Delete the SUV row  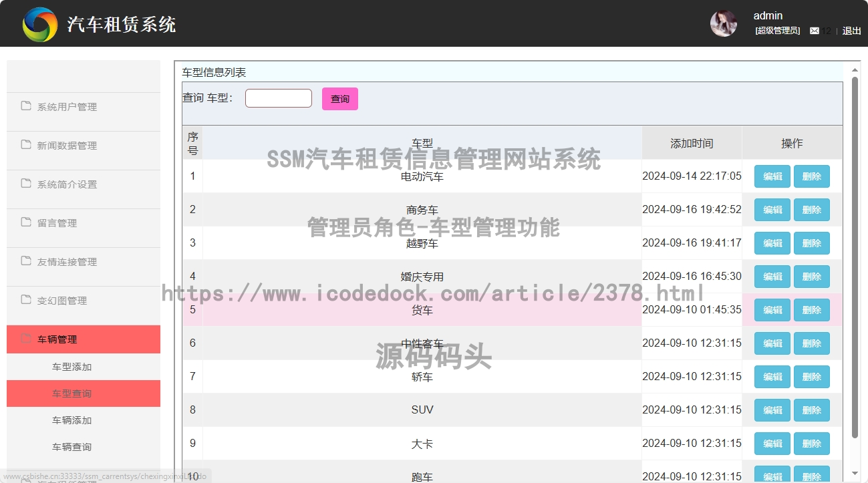pos(812,410)
